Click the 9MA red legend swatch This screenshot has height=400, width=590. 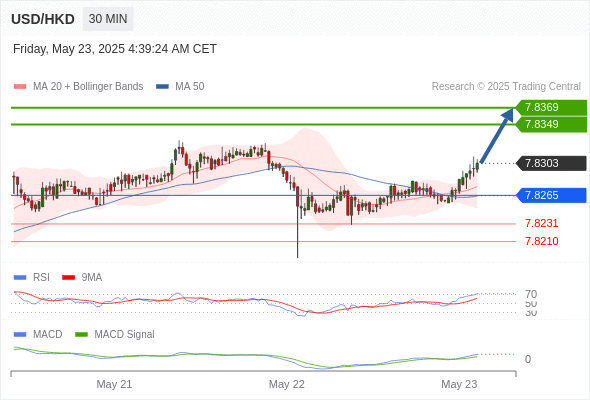pyautogui.click(x=68, y=278)
